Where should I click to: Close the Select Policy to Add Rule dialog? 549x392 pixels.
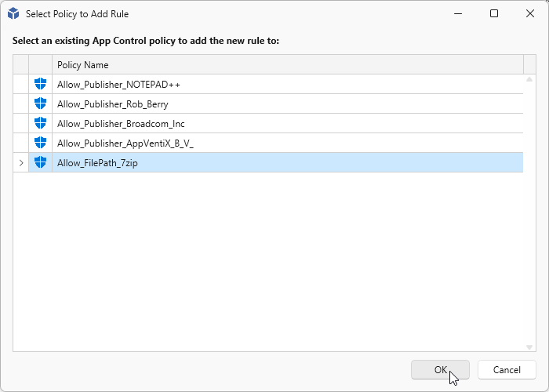[x=530, y=13]
